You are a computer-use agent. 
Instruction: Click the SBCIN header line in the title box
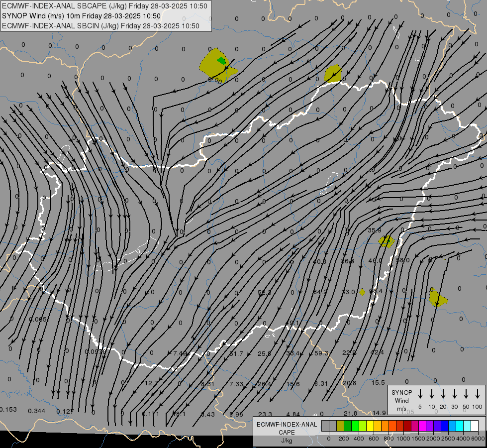tap(100, 26)
